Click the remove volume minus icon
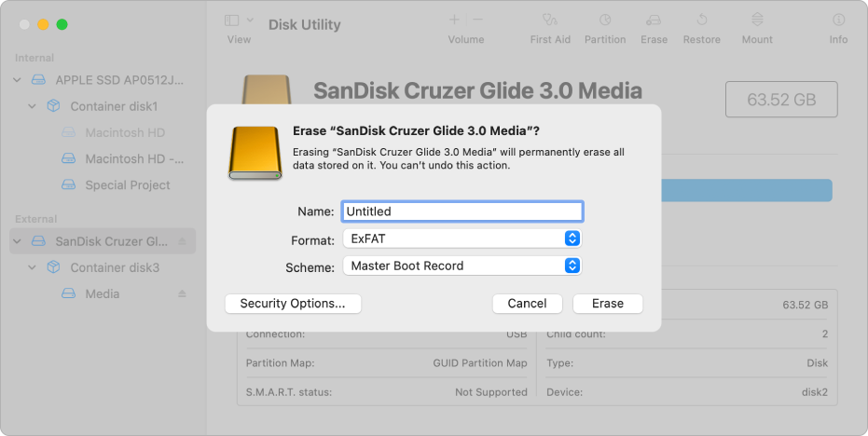Image resolution: width=868 pixels, height=436 pixels. pos(477,20)
